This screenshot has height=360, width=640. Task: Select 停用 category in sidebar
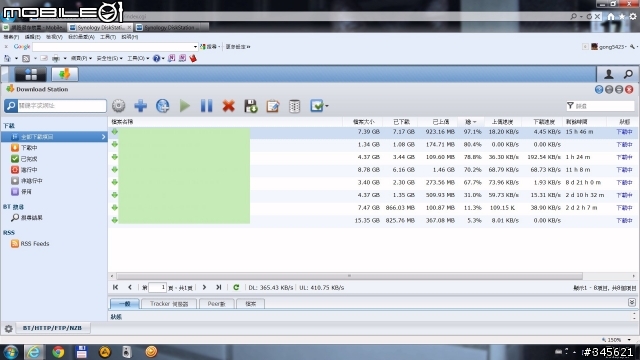(26, 191)
